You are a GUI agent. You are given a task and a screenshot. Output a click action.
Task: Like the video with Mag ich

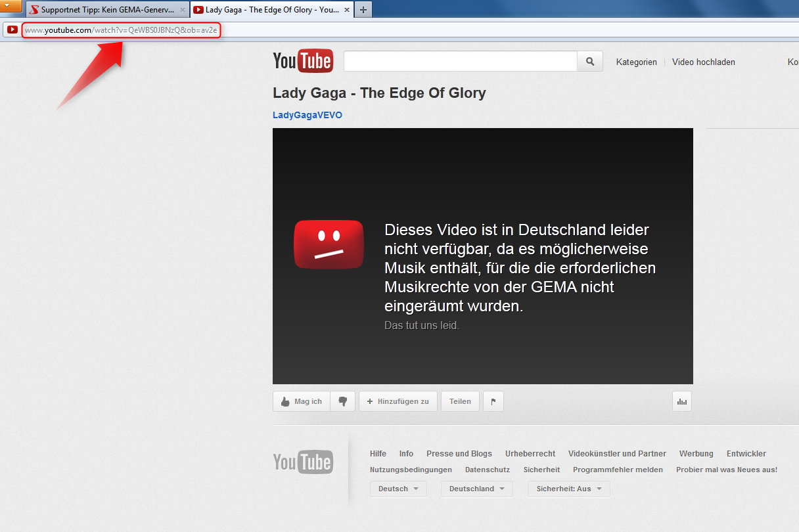[x=301, y=401]
